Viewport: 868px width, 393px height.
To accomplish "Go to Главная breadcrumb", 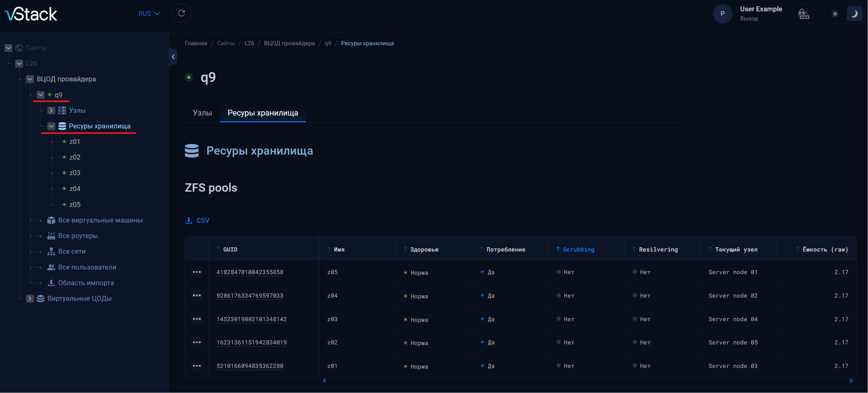I will pos(196,43).
